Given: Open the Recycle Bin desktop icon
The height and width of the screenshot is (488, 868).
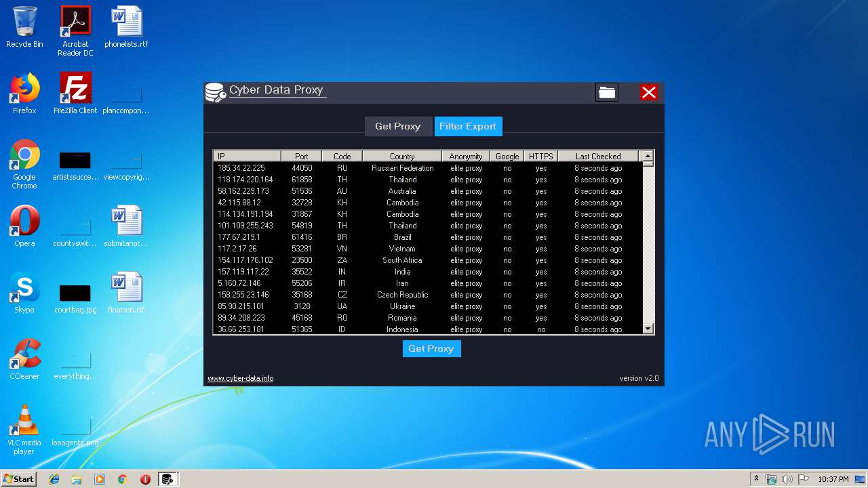Looking at the screenshot, I should [24, 27].
